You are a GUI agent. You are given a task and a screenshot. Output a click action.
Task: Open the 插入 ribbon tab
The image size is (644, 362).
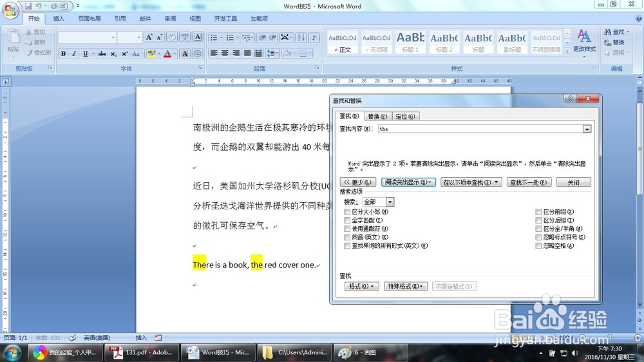coord(59,19)
